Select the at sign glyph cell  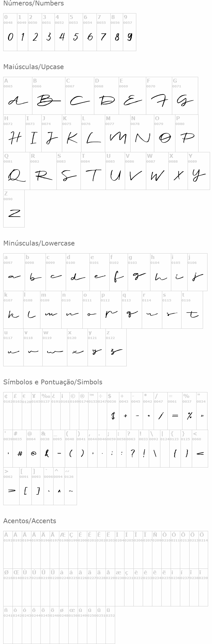pos(33,449)
